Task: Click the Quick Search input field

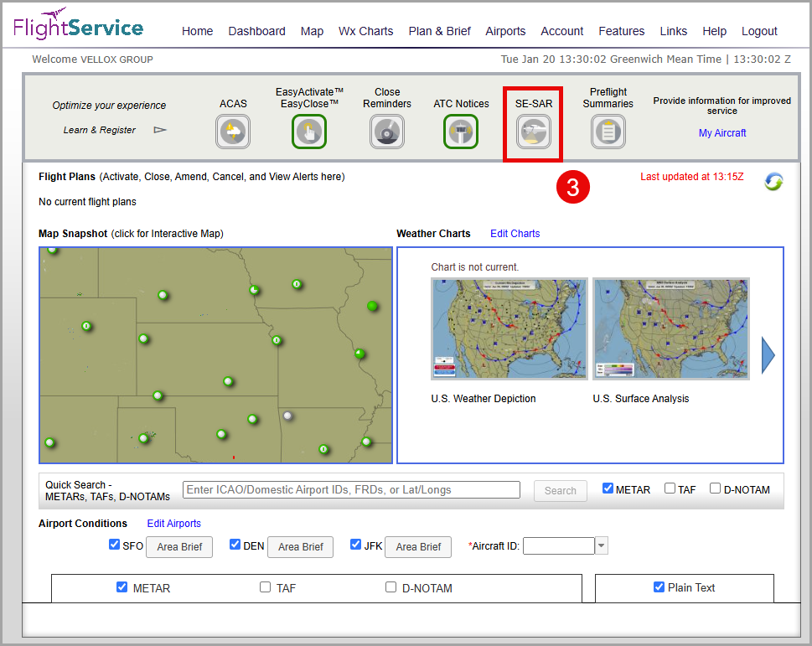Action: [351, 490]
